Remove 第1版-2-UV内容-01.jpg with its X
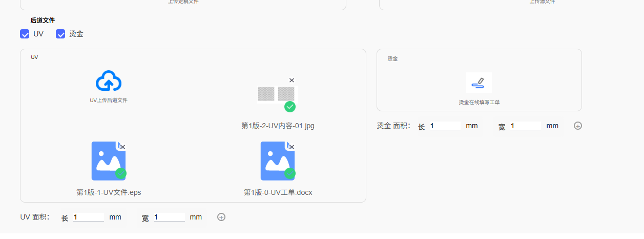Viewport: 644px width, 239px height. pyautogui.click(x=292, y=80)
